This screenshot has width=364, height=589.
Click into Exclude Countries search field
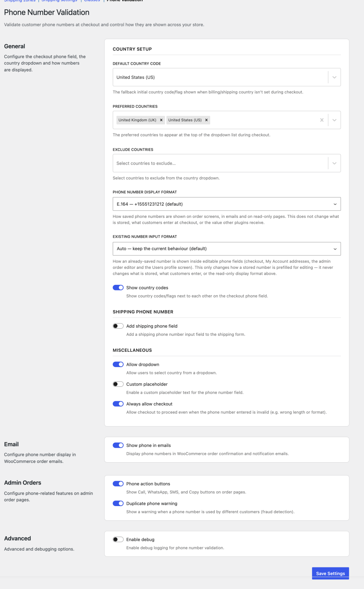[220, 163]
